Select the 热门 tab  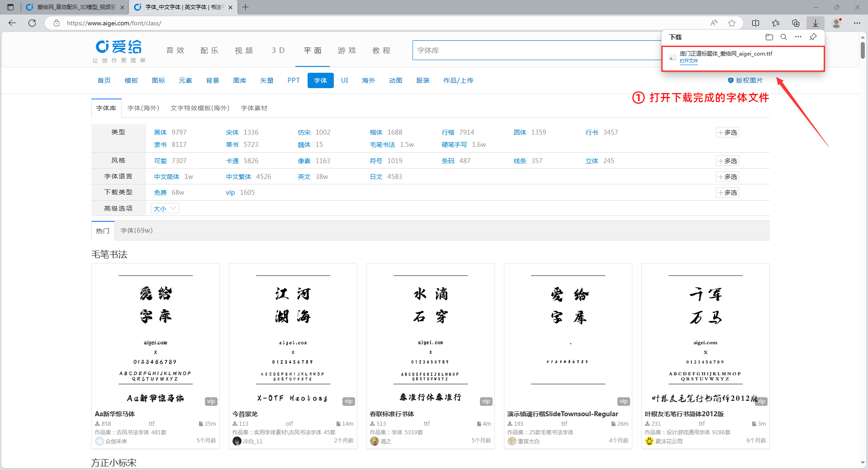tap(103, 230)
